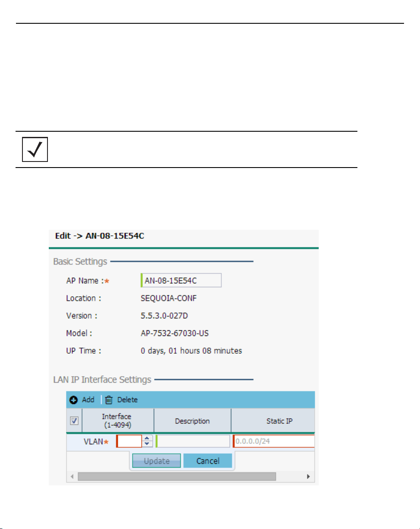Screen dimensions: 420x529
Task: Click the Basic Settings section heading
Action: click(80, 261)
